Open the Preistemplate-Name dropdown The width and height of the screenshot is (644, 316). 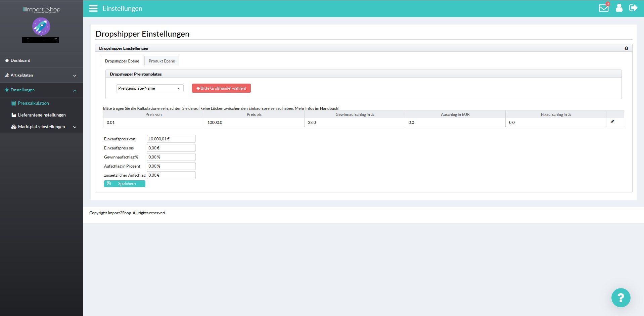tap(150, 88)
